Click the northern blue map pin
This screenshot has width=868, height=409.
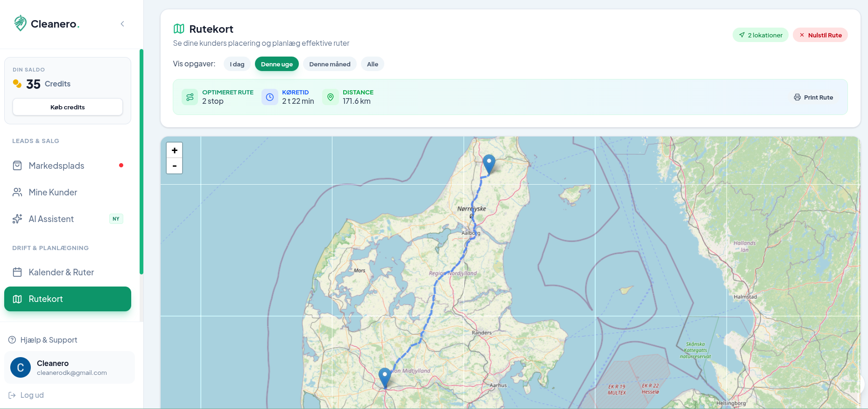click(489, 164)
